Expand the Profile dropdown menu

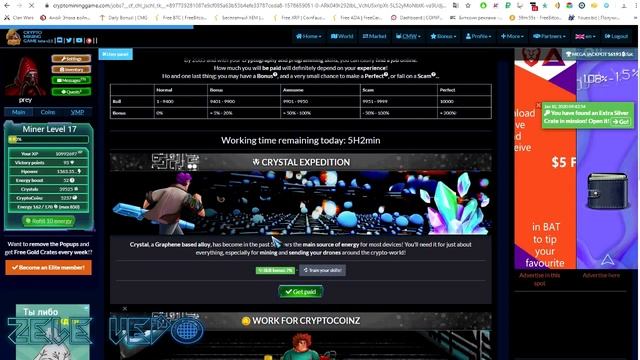click(478, 36)
